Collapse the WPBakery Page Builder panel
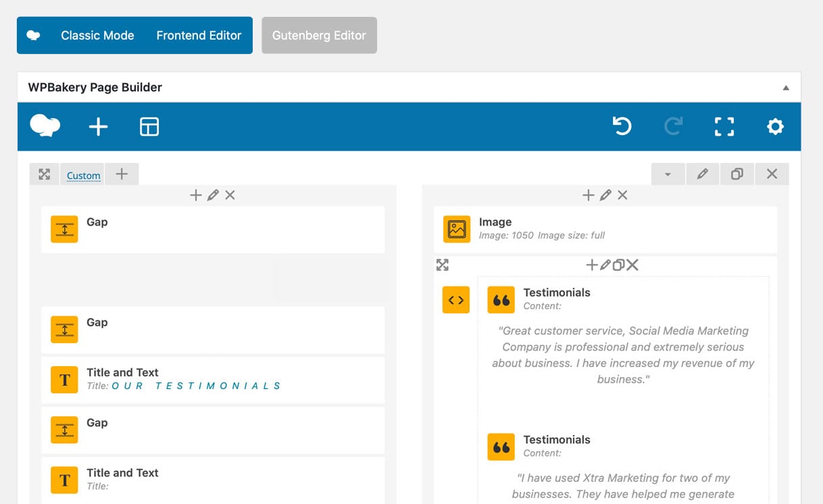Screen dimensions: 823x504 coord(786,88)
